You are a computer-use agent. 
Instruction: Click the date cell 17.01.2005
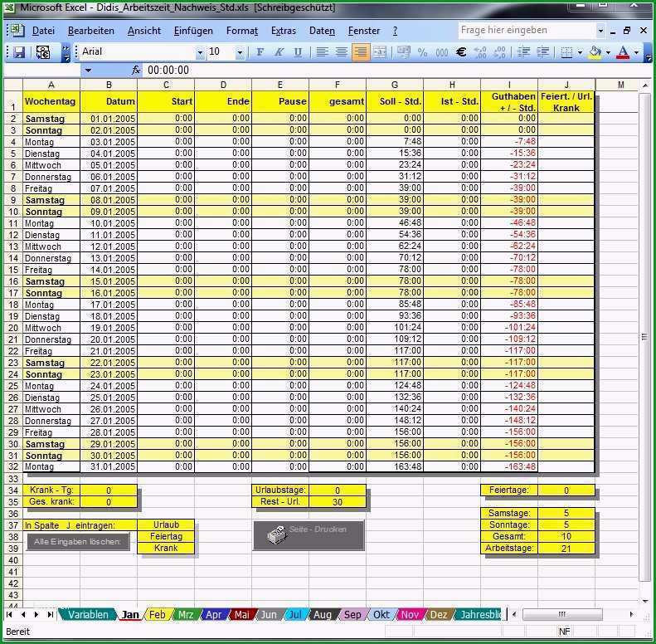click(x=109, y=305)
